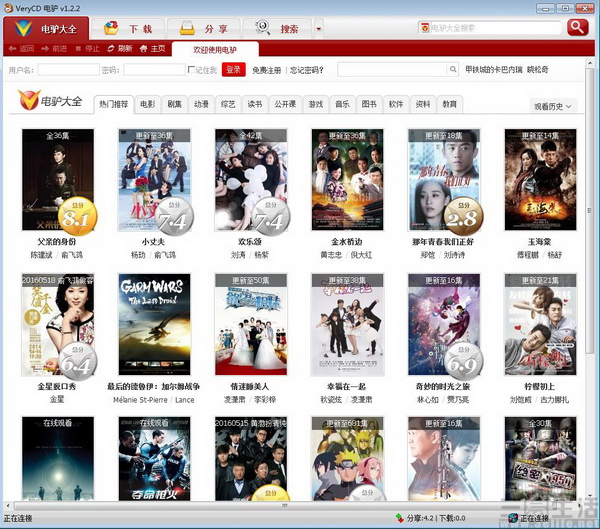
Task: Open the 那年青春我们正好 poster thumbnail
Action: tap(444, 180)
